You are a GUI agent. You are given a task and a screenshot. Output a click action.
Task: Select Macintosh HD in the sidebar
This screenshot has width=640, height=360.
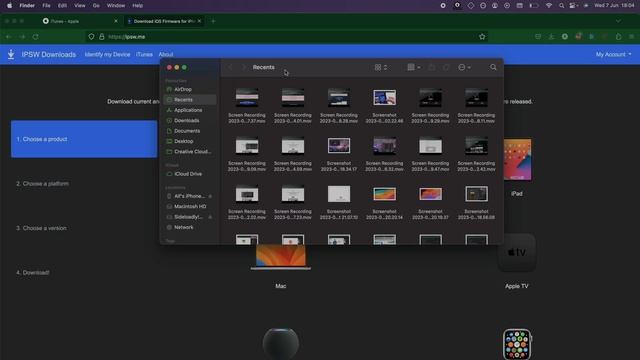click(x=190, y=207)
